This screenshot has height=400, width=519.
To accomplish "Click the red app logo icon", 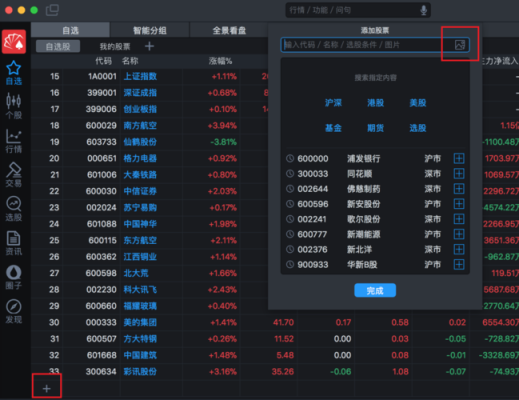I will 14,41.
